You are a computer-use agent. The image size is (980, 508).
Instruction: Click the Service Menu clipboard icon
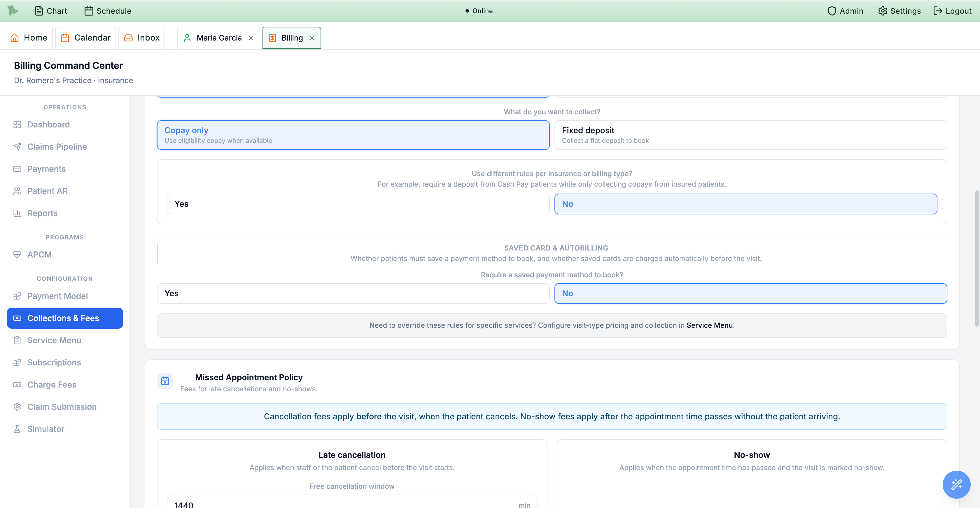(17, 340)
